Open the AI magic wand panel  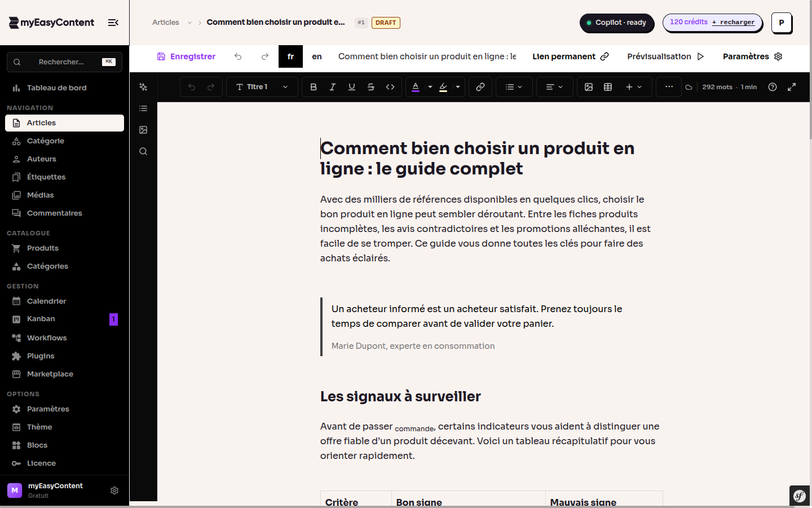pos(143,87)
